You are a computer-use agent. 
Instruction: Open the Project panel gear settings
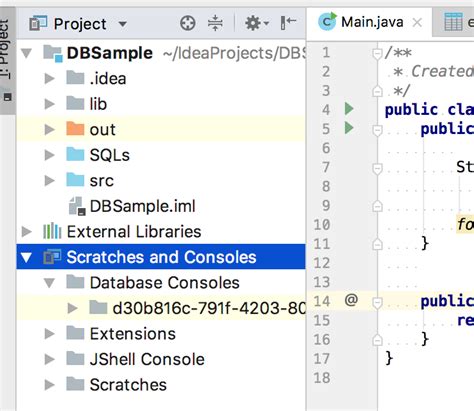coord(257,23)
